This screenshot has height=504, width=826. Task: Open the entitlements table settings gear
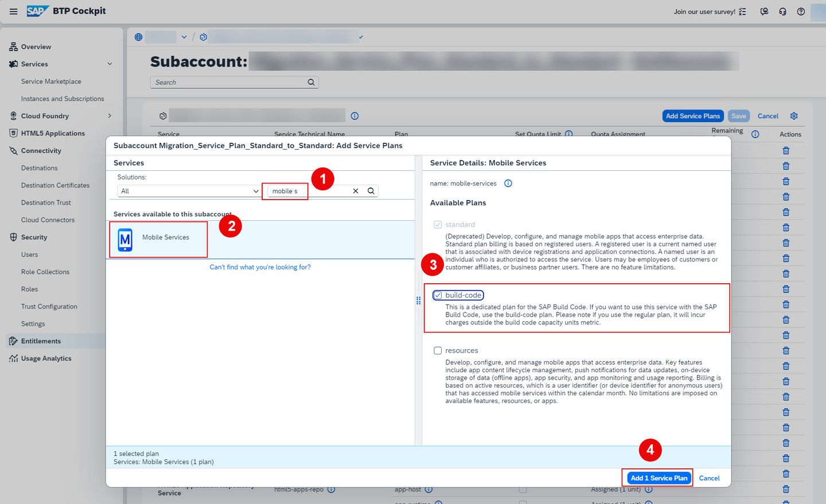point(794,116)
